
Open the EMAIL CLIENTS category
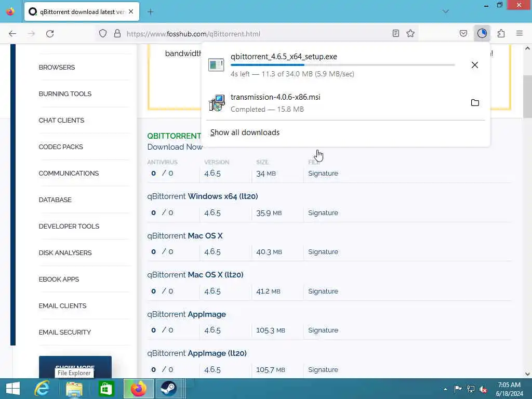62,305
